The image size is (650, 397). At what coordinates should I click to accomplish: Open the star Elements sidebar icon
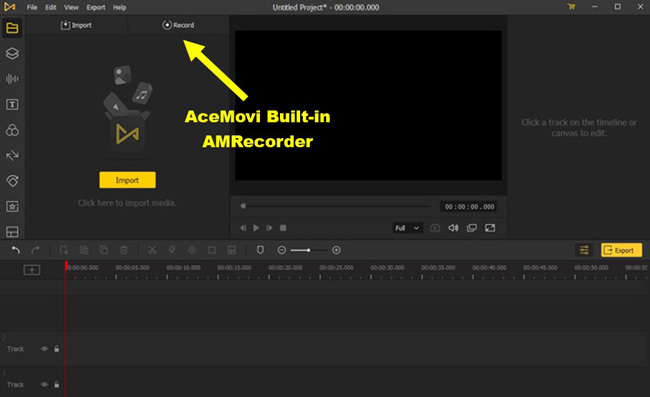click(x=12, y=206)
